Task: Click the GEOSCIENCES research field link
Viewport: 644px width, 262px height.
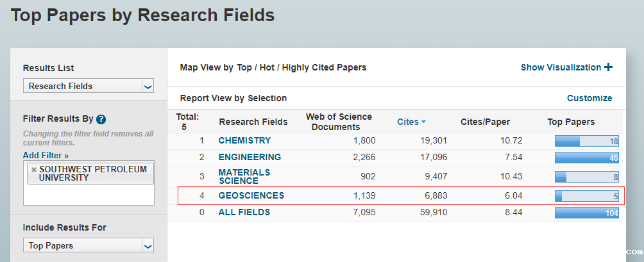Action: pyautogui.click(x=251, y=195)
